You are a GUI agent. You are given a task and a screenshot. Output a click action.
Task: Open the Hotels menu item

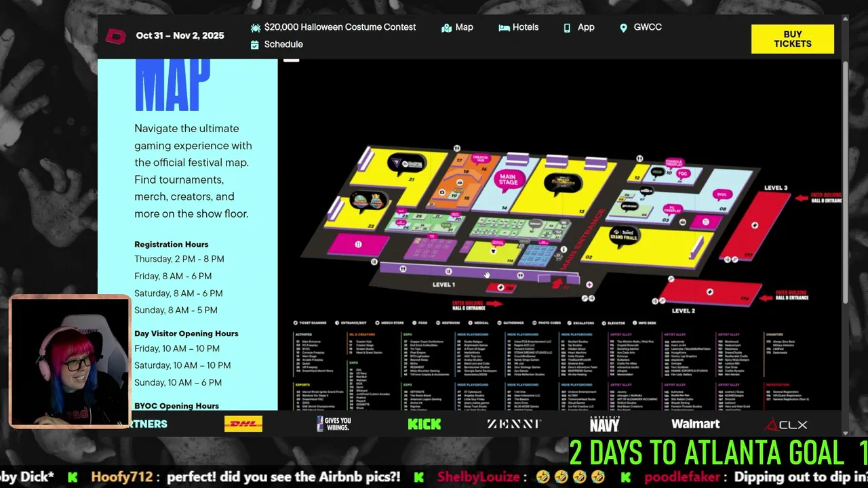(x=526, y=27)
